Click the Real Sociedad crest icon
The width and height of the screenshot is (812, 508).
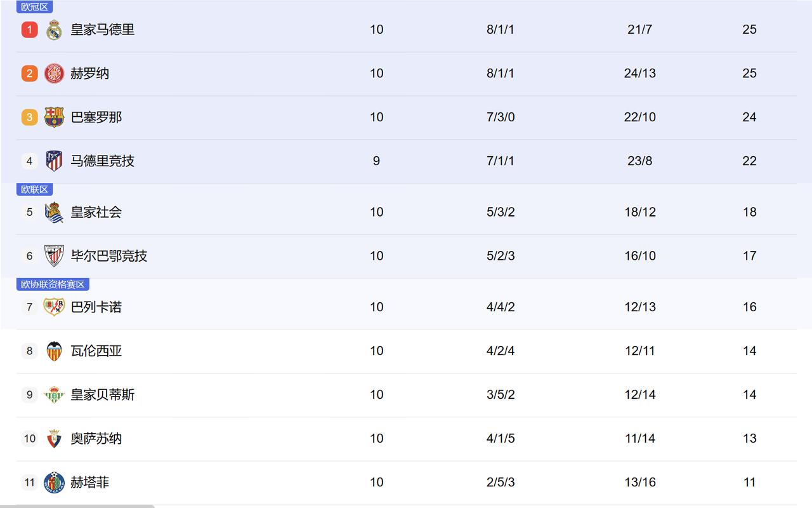[x=54, y=212]
